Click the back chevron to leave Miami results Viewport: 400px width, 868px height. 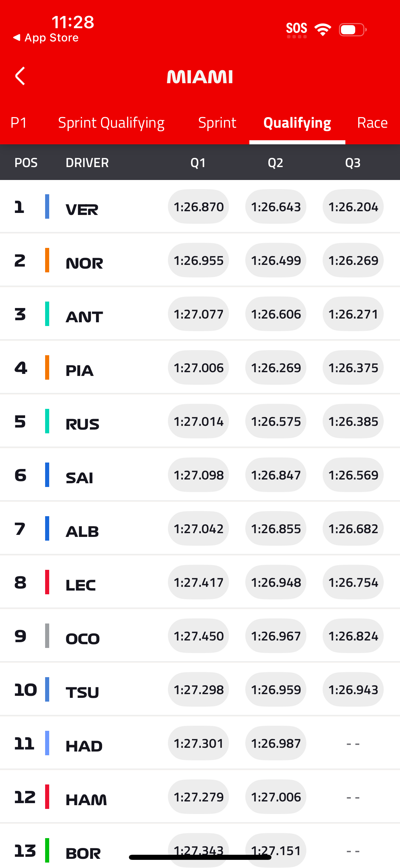(x=20, y=76)
